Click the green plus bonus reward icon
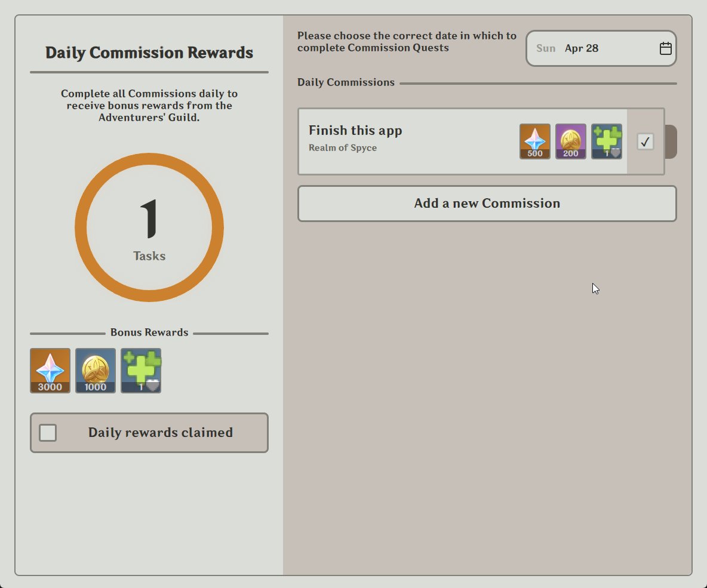This screenshot has width=707, height=588. tap(141, 371)
